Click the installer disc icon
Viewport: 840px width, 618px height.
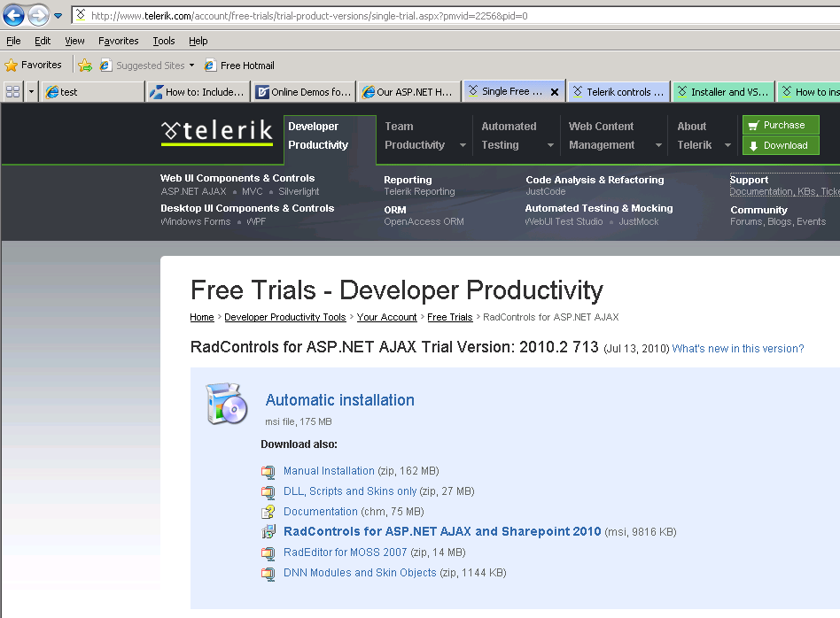click(x=227, y=404)
